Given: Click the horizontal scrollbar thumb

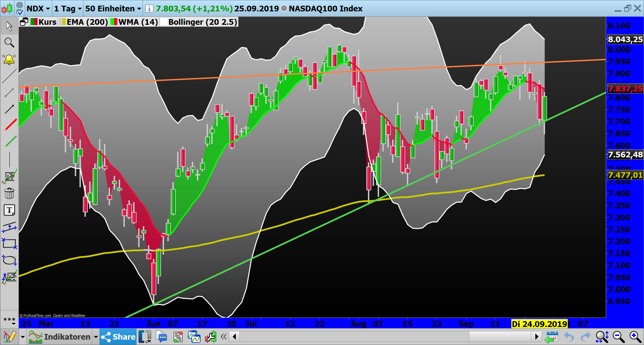Looking at the screenshot, I should [500, 336].
